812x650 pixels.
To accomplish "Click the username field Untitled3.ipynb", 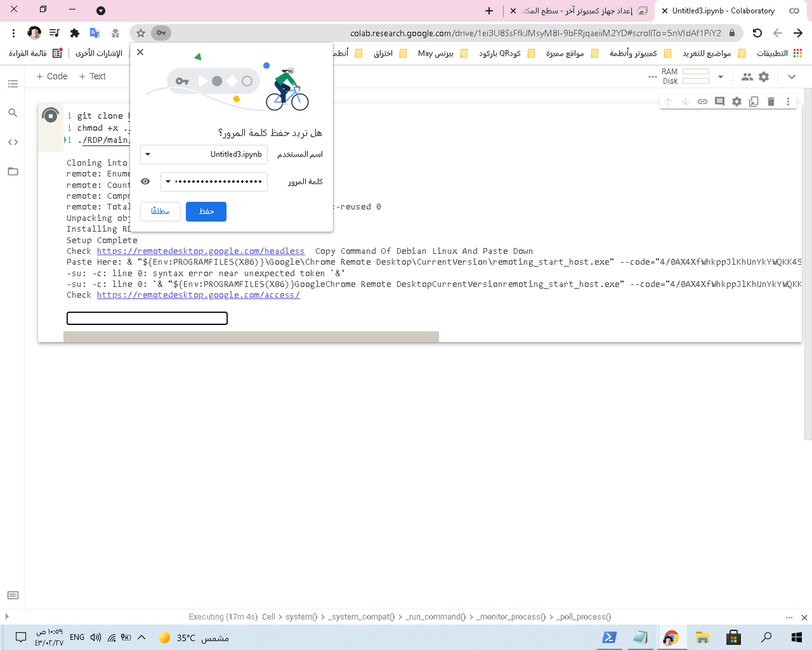I will (204, 154).
